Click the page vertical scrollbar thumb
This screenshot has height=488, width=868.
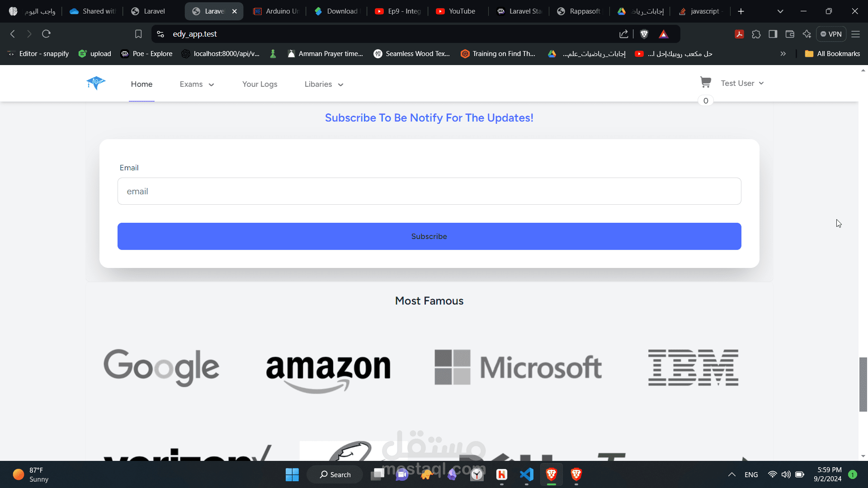863,384
